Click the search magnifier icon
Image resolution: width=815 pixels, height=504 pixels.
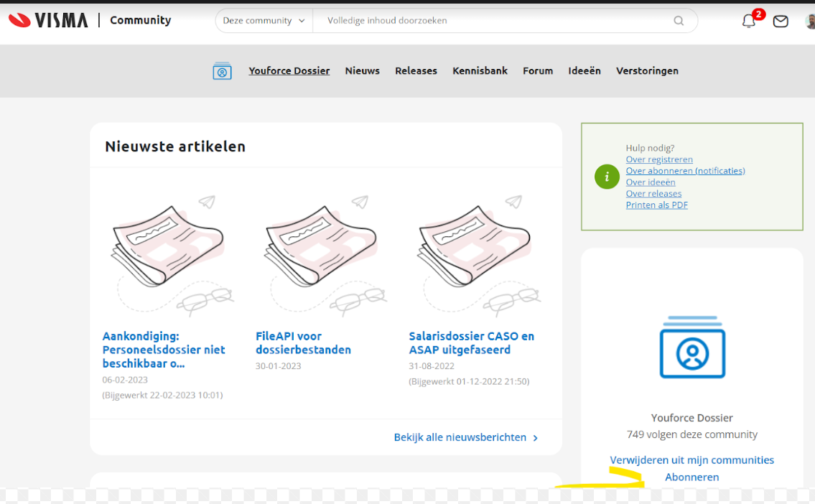coord(678,21)
